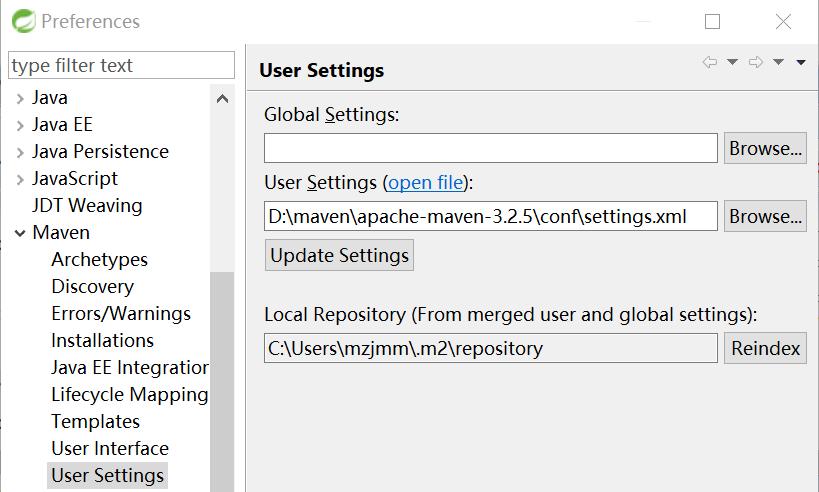Screen dimensions: 819x492
Task: Click the Update Settings button
Action: (340, 255)
